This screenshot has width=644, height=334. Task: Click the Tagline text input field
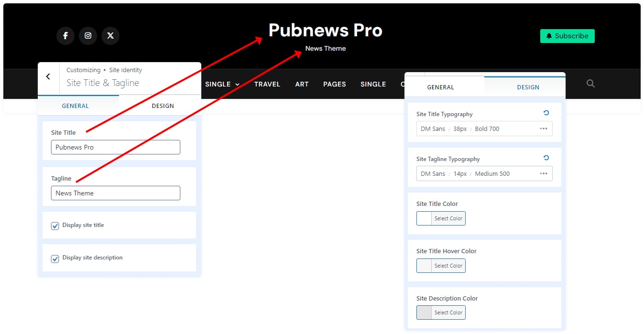click(x=115, y=193)
